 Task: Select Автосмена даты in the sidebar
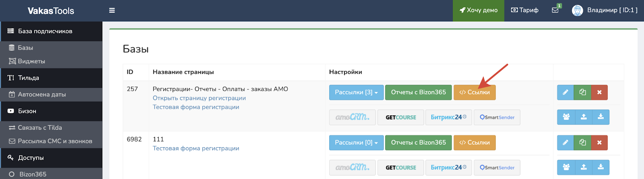tap(41, 94)
